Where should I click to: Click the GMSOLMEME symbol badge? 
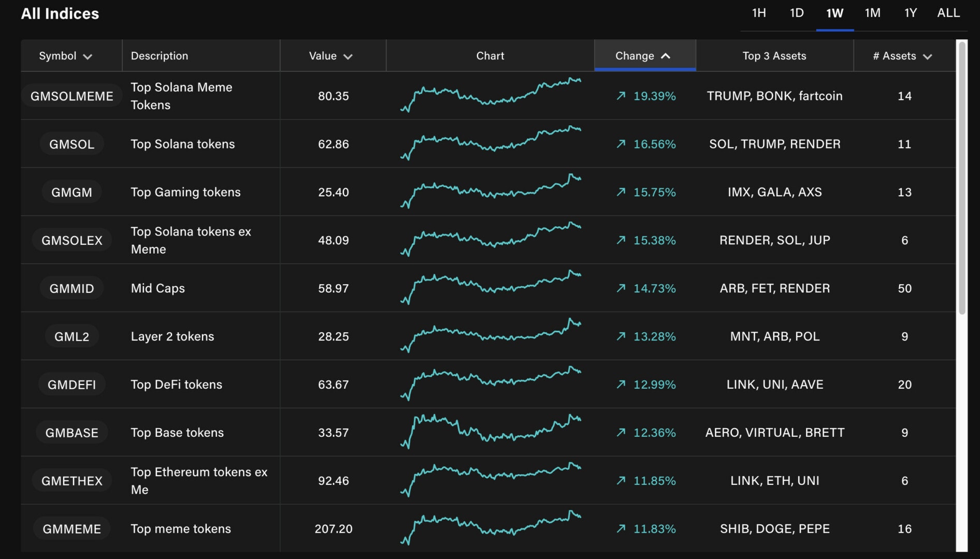(71, 96)
